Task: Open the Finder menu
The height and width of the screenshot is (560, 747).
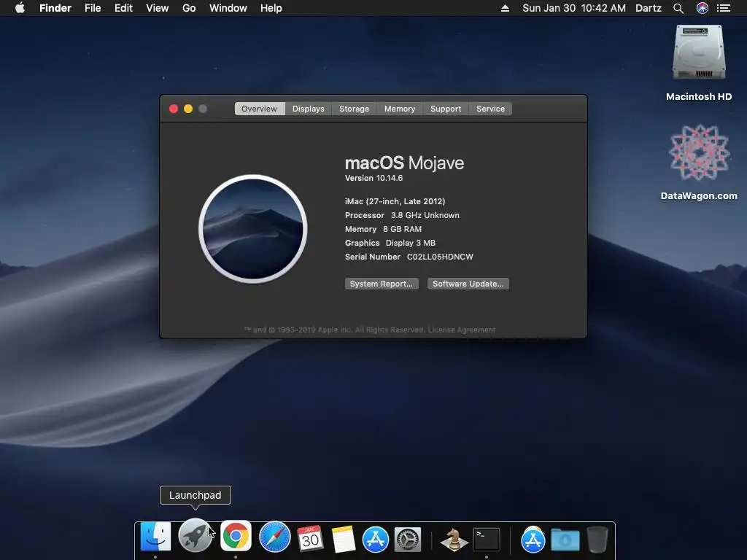Action: (x=55, y=8)
